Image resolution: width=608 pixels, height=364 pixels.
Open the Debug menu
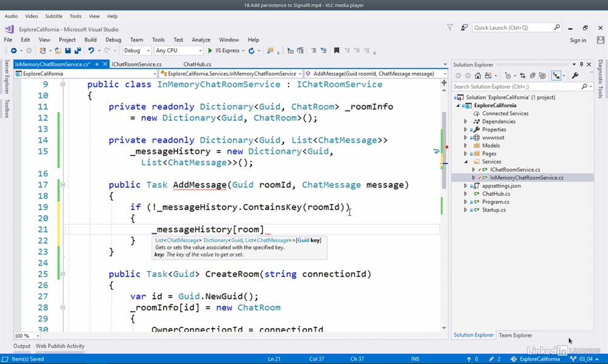[113, 40]
